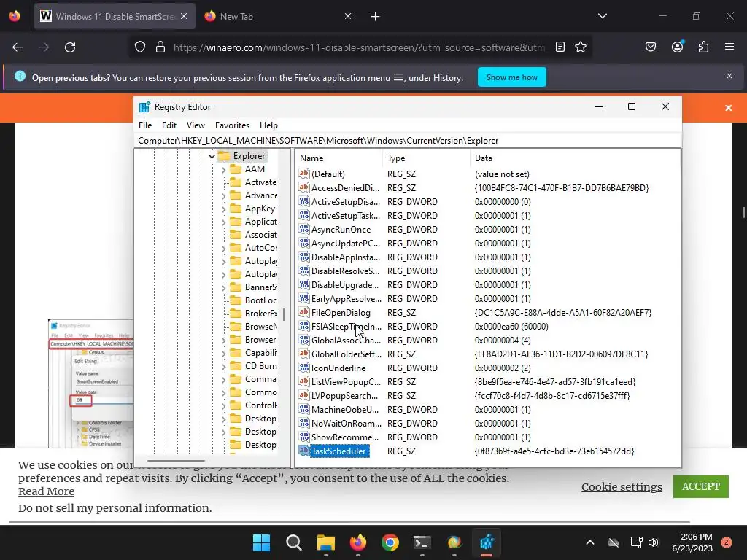Open Firefox account menu
Screen dimensions: 747x560
point(677,47)
